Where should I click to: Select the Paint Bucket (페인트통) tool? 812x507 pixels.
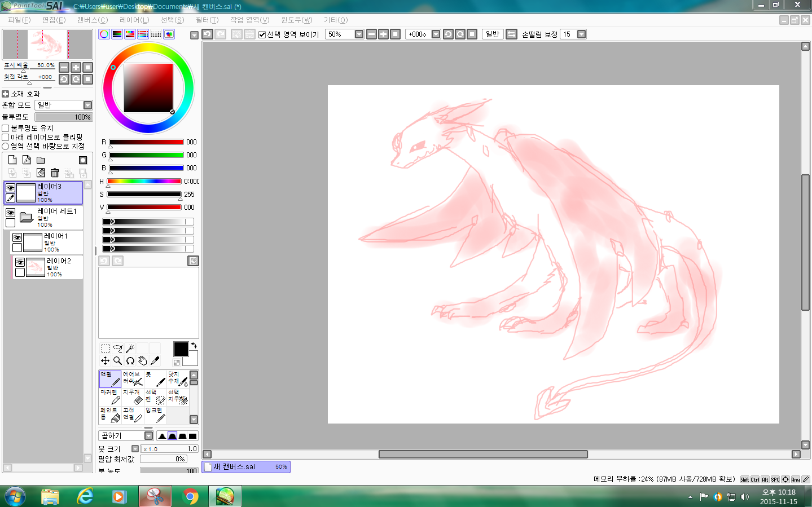click(110, 415)
